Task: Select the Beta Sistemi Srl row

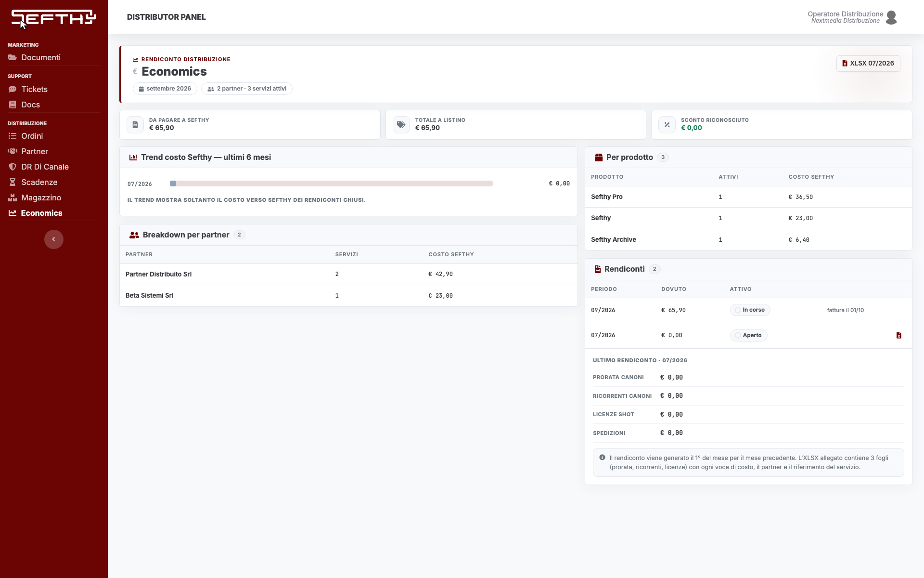Action: click(348, 296)
